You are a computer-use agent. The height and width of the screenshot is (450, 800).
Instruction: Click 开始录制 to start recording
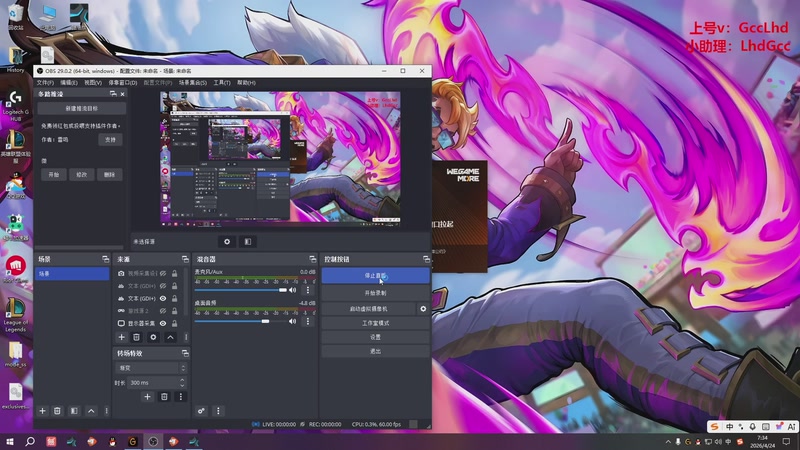[376, 293]
